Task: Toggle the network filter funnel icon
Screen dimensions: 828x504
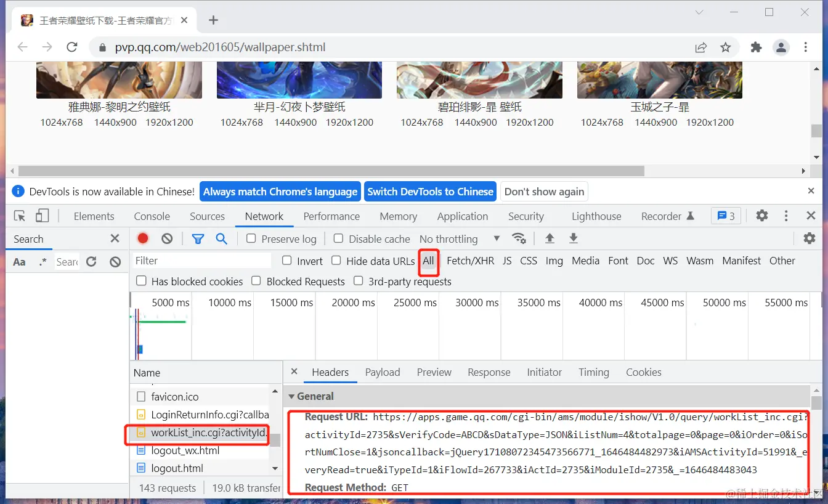Action: pyautogui.click(x=198, y=238)
